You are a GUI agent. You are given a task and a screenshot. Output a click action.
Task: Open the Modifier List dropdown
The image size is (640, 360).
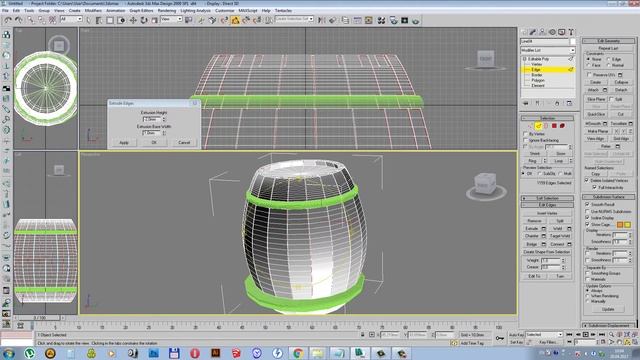pyautogui.click(x=548, y=50)
